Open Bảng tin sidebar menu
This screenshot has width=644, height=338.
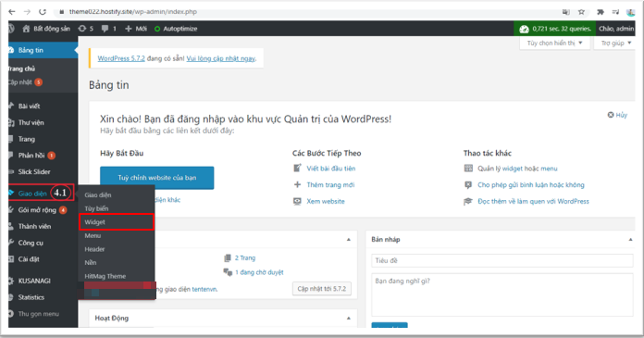pyautogui.click(x=43, y=50)
